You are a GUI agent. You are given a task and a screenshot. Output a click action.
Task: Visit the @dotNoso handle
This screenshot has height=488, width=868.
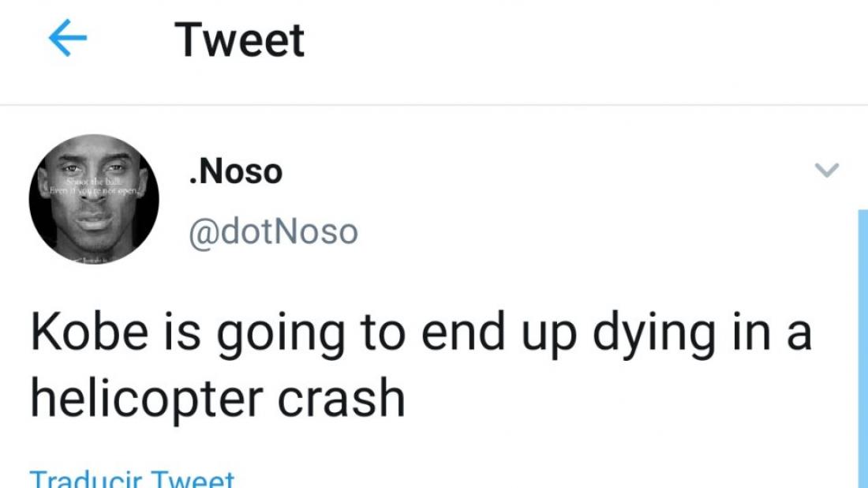point(273,232)
